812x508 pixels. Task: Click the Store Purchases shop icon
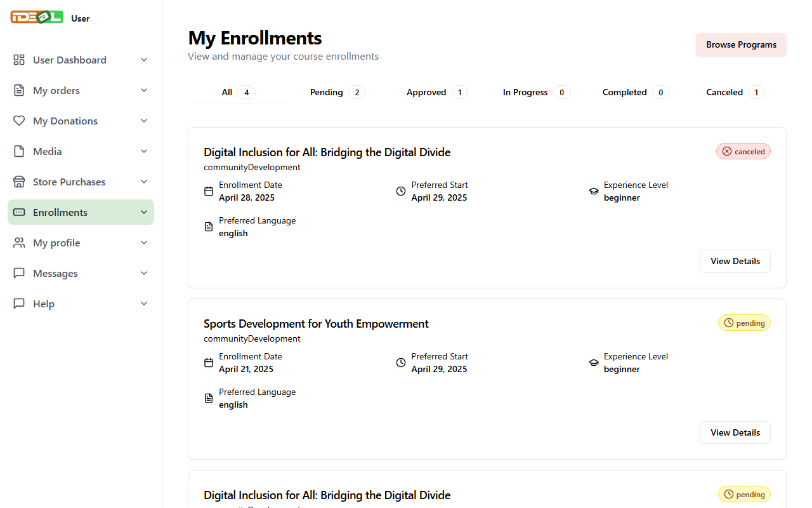[19, 182]
